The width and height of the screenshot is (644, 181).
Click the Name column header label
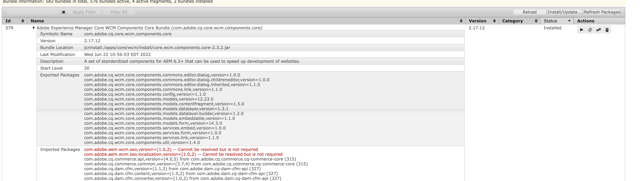click(37, 21)
